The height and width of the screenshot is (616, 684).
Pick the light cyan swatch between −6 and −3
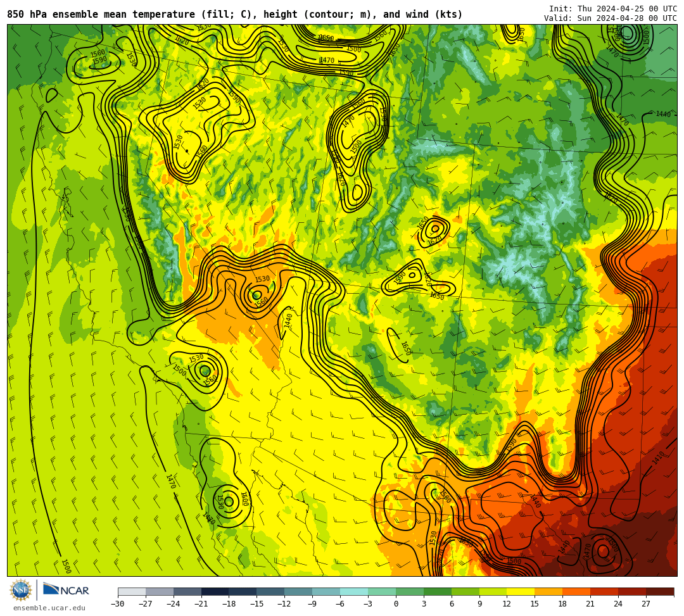pyautogui.click(x=354, y=591)
